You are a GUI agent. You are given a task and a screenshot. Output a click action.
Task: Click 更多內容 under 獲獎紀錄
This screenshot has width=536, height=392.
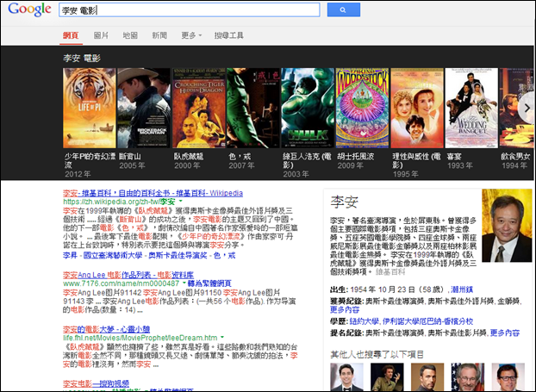click(x=345, y=309)
